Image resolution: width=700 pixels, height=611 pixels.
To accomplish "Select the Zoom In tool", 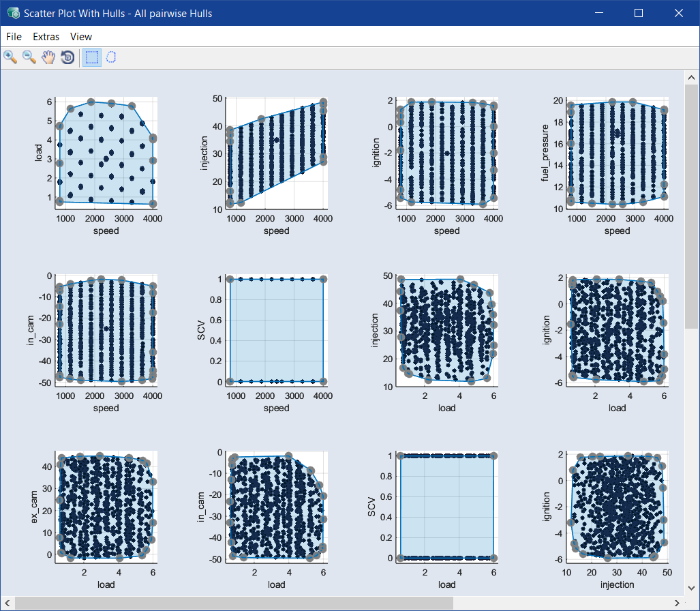I will click(10, 57).
